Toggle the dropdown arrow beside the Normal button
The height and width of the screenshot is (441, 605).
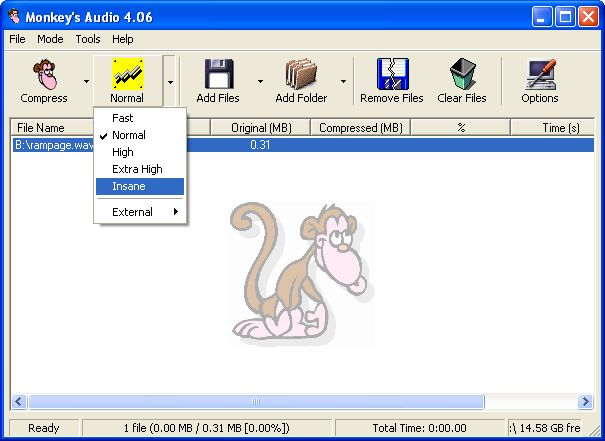point(170,81)
